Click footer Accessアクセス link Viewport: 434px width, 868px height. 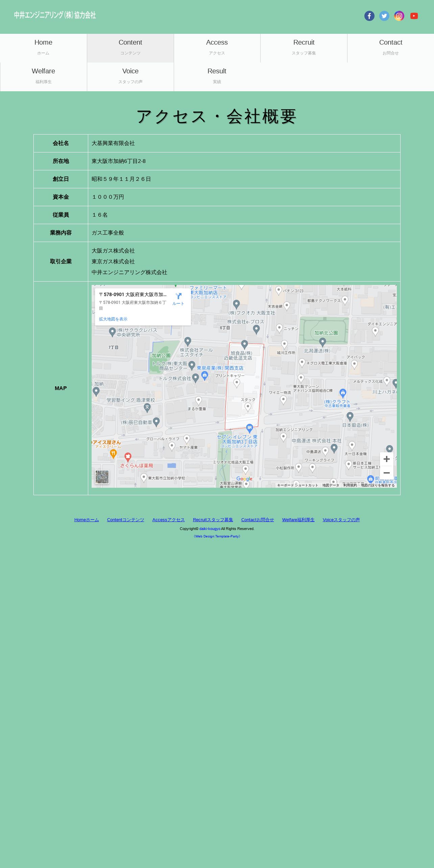(168, 520)
